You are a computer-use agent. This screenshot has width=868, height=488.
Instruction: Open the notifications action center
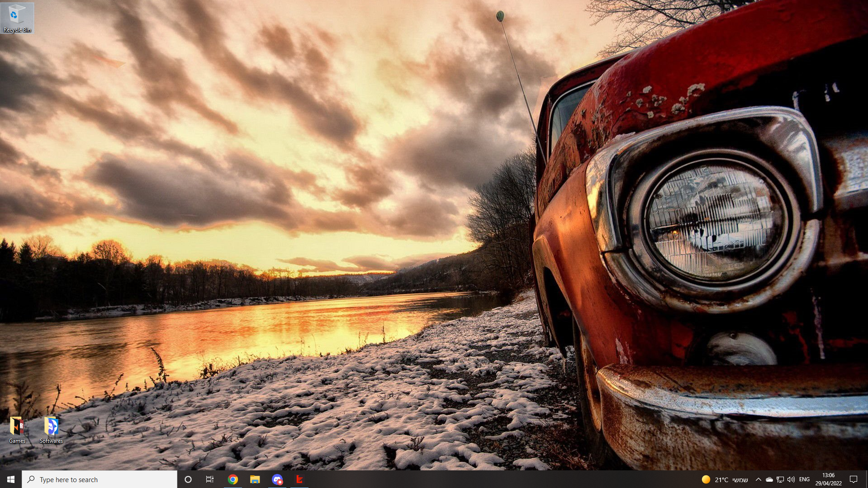[x=854, y=479]
